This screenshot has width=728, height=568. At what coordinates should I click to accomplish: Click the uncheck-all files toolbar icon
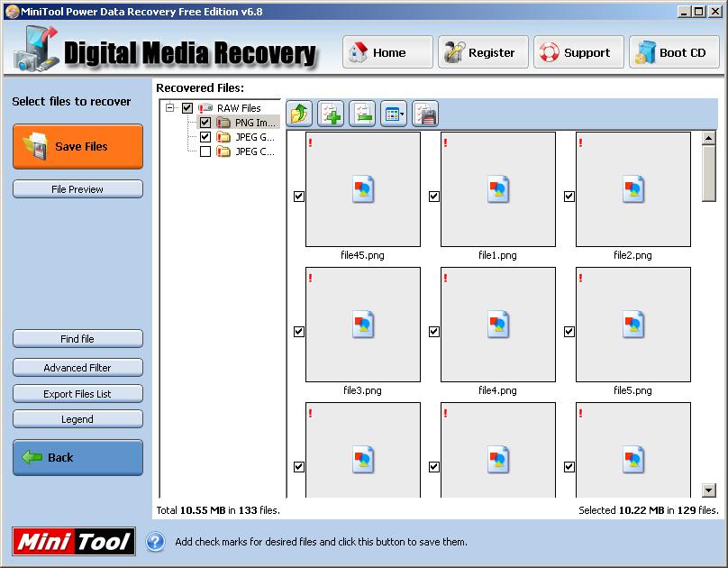(x=362, y=114)
